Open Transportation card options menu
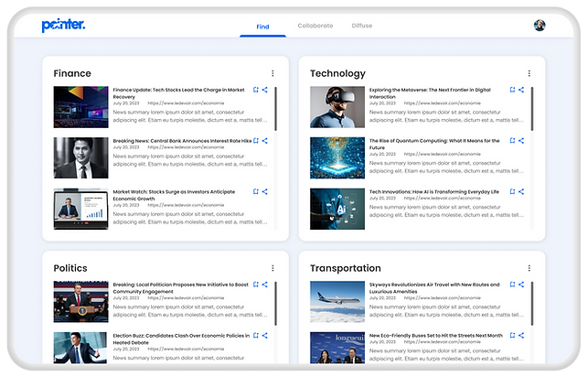Image resolution: width=588 pixels, height=377 pixels. (529, 268)
